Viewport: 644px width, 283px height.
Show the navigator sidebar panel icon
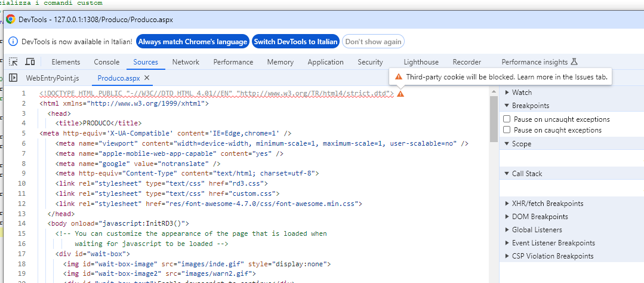[13, 78]
